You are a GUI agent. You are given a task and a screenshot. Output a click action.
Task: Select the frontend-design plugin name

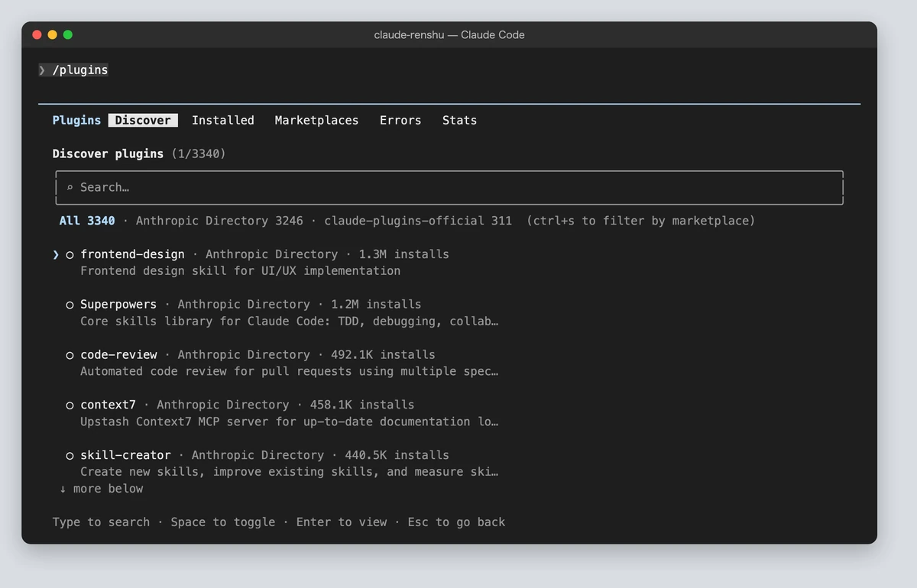tap(132, 254)
